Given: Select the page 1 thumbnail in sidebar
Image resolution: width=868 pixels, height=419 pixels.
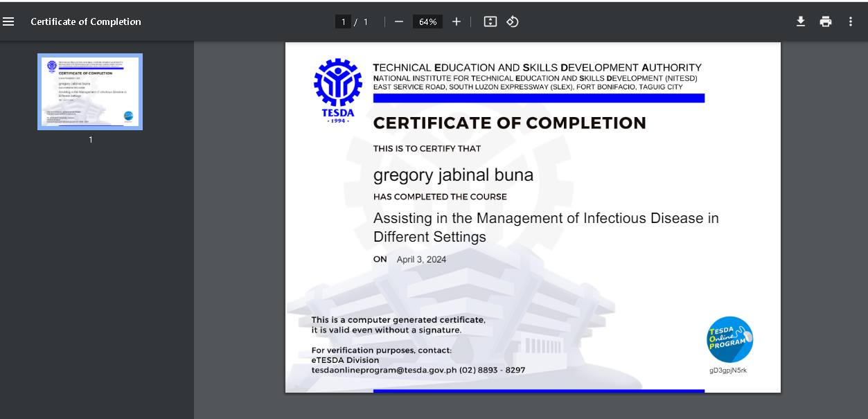Looking at the screenshot, I should pos(90,91).
